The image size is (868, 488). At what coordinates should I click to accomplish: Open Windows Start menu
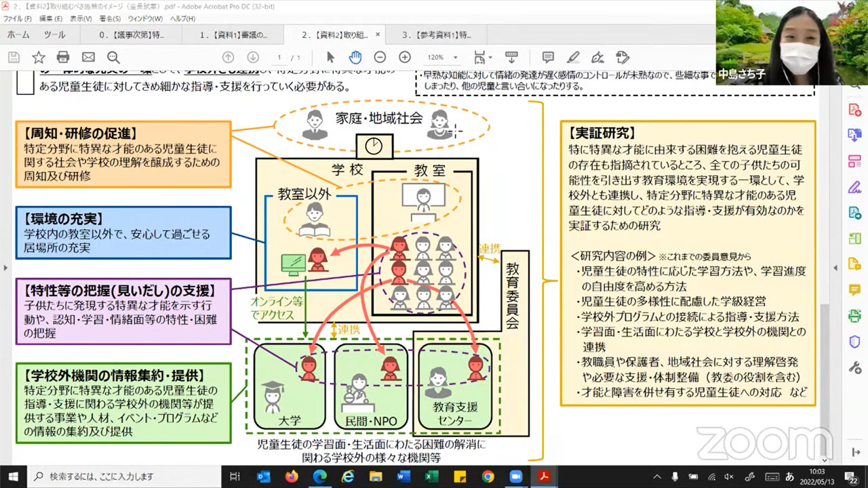14,476
